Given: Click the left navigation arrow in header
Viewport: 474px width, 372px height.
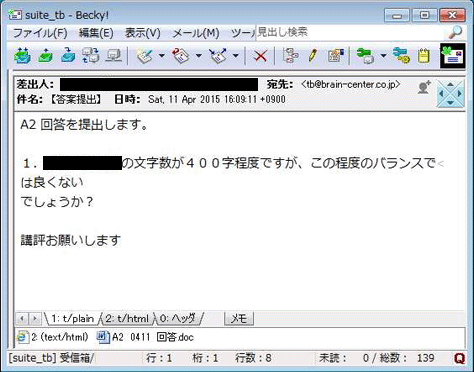Looking at the screenshot, I should pos(441,94).
